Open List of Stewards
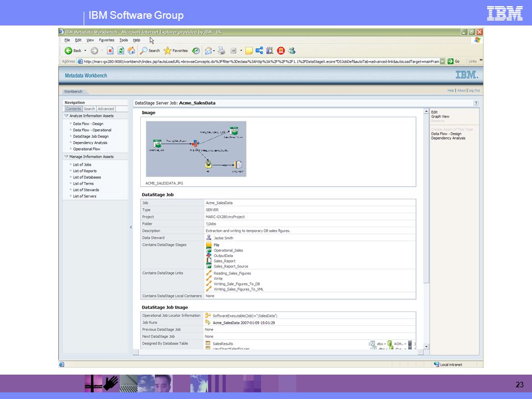Viewport: 532px width, 399px height. 86,190
